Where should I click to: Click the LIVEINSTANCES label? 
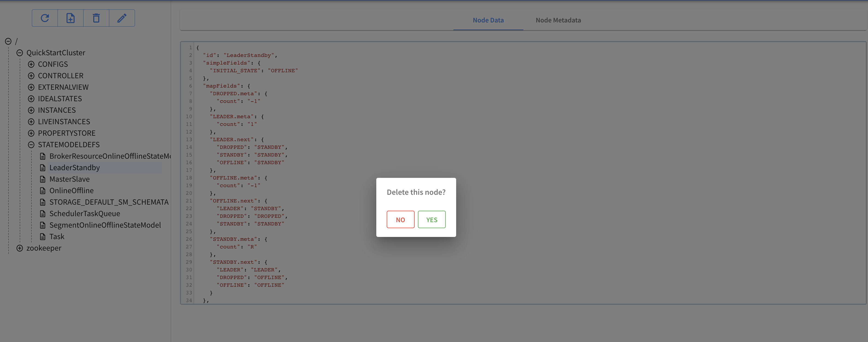(64, 122)
